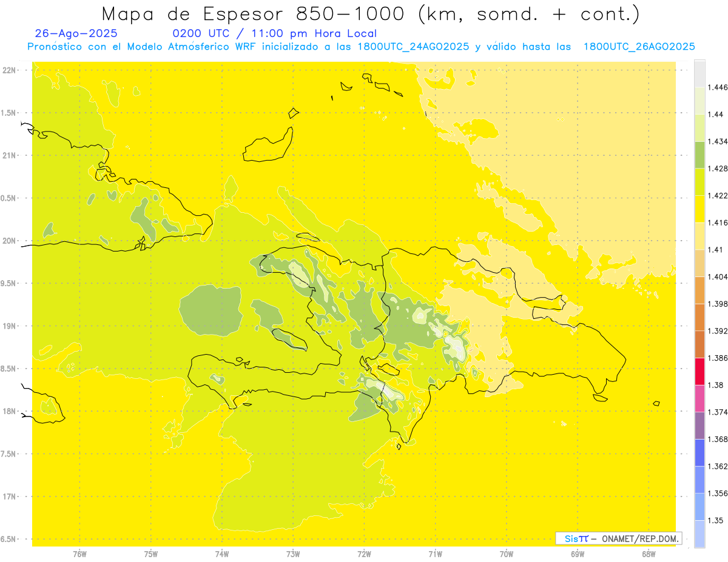Click the 'SisTT - ONAMET/REP.DOM.' credit box

pos(618,538)
